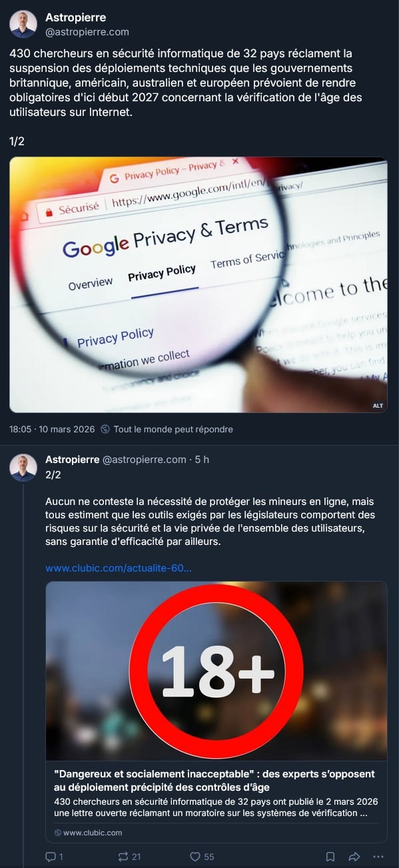Open the three-dot more options menu

[378, 857]
